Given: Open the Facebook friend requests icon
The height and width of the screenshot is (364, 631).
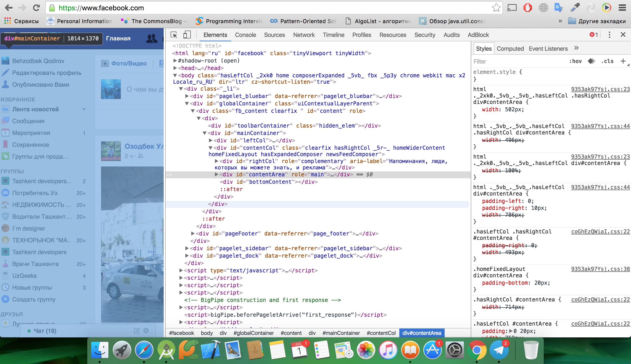Looking at the screenshot, I should (x=152, y=38).
